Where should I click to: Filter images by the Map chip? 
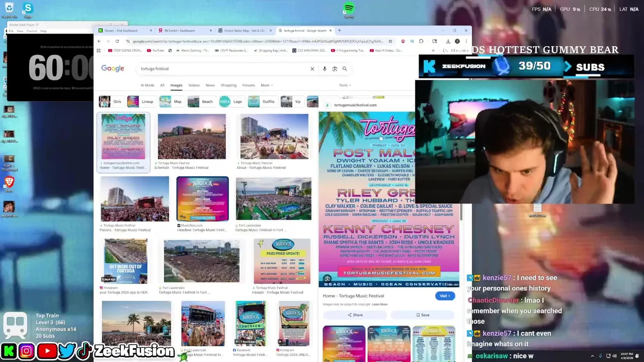[171, 102]
